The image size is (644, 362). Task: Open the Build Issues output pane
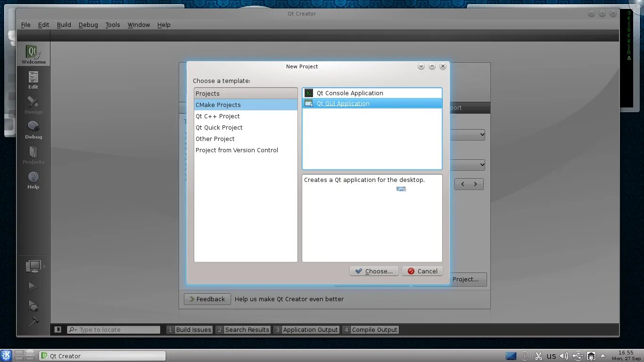[189, 329]
